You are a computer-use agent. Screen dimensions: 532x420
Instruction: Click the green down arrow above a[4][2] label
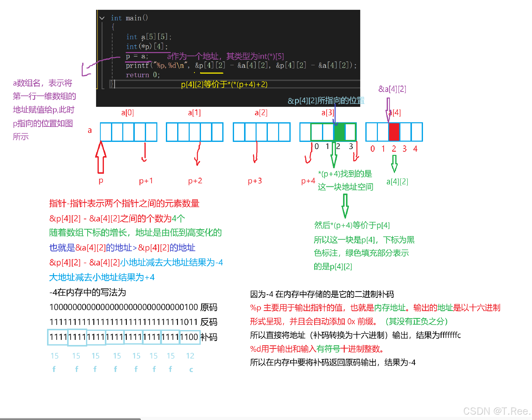(x=394, y=163)
